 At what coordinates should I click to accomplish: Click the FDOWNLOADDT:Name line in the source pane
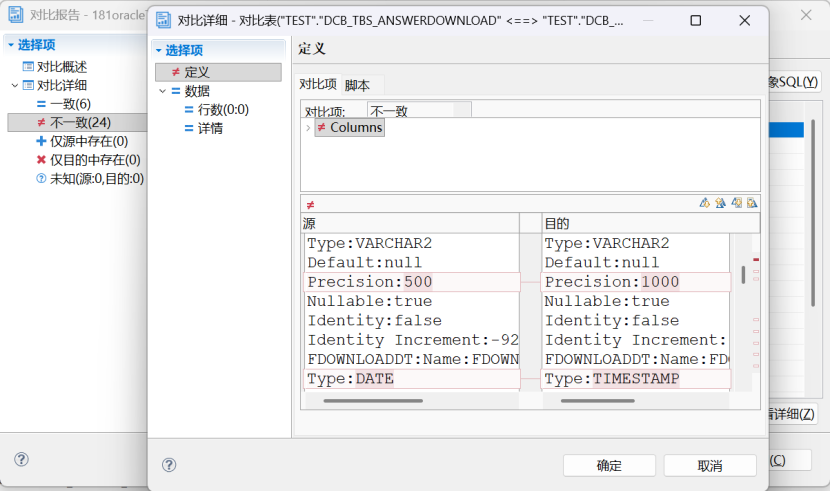[413, 360]
